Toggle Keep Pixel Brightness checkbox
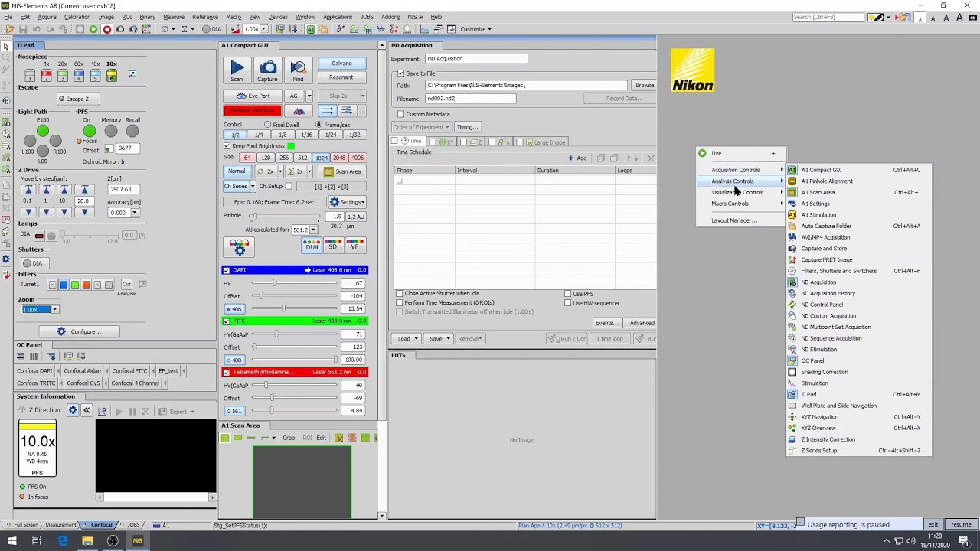This screenshot has height=551, width=980. 227,145
